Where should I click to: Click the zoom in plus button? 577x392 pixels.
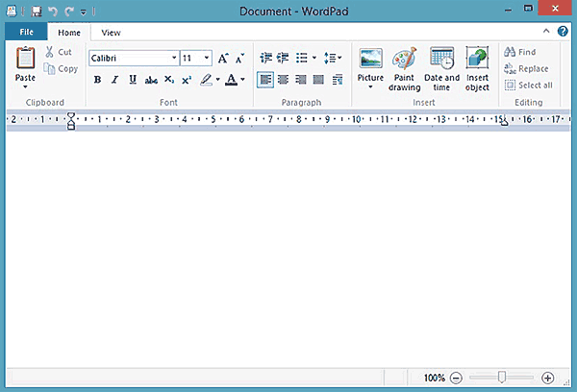coord(548,379)
